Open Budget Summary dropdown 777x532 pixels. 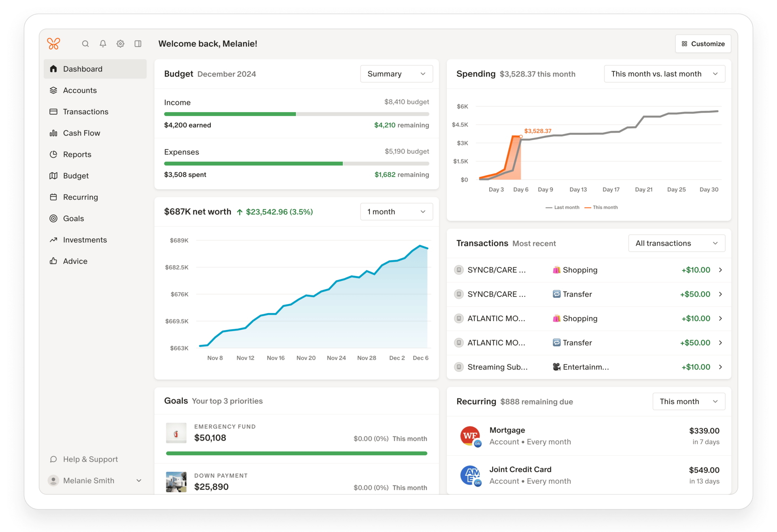[x=396, y=74]
